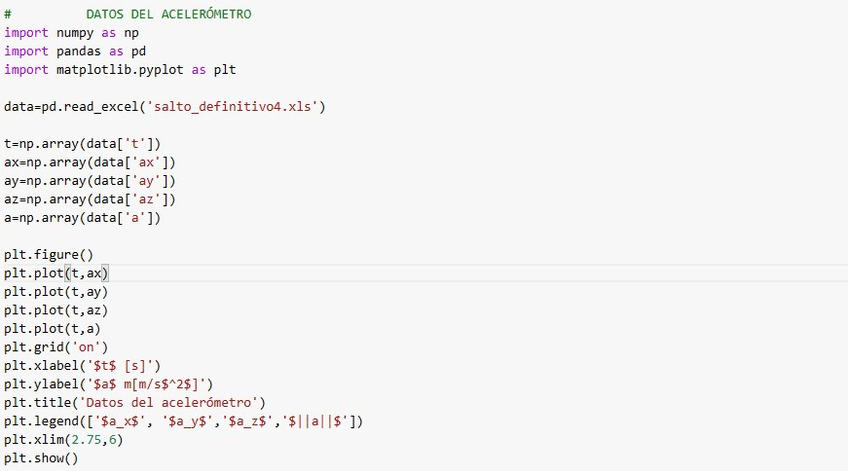
Task: Click the plt.grid('on') line
Action: point(59,347)
